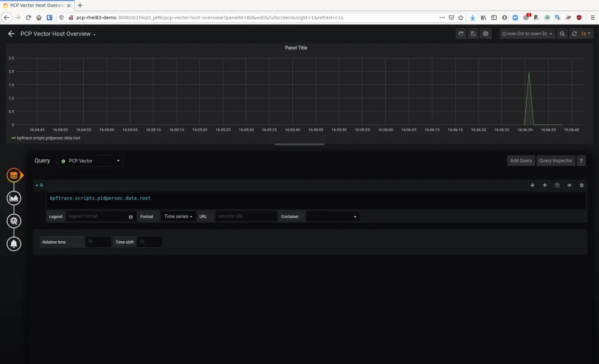The image size is (599, 364).
Task: Open the Time series format dropdown
Action: point(178,216)
